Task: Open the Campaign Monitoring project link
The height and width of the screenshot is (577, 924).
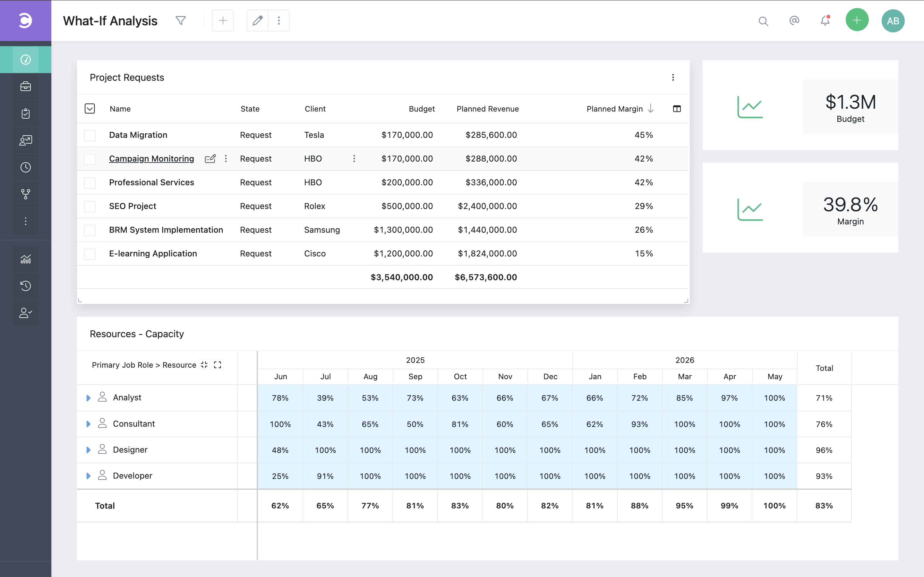Action: pos(151,159)
